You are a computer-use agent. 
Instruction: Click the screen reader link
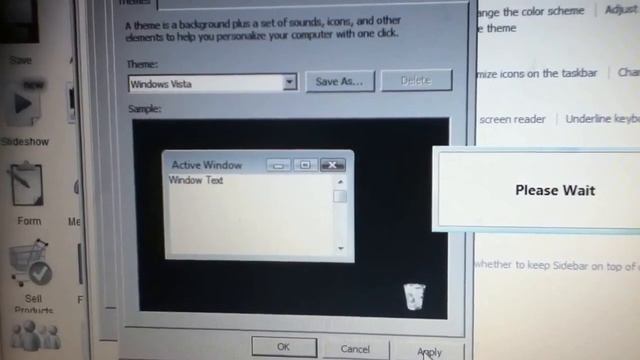click(512, 119)
